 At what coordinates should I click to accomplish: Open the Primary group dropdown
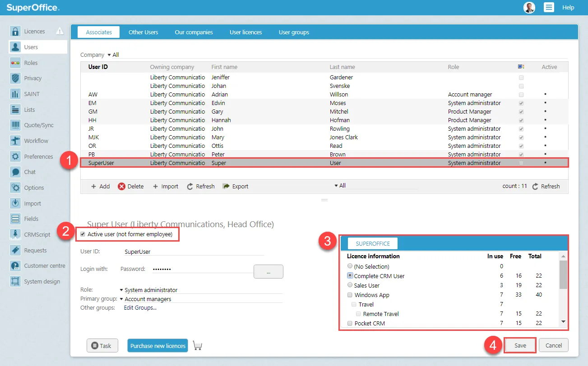[121, 299]
